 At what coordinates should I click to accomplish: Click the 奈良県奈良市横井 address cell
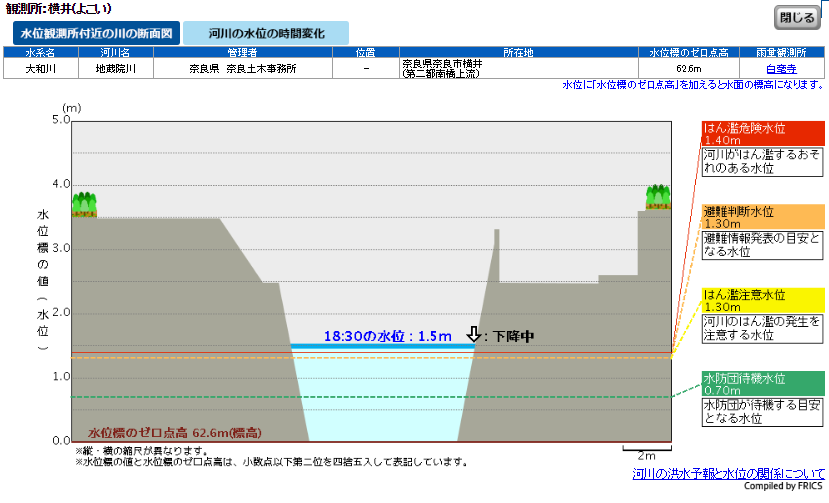point(519,69)
